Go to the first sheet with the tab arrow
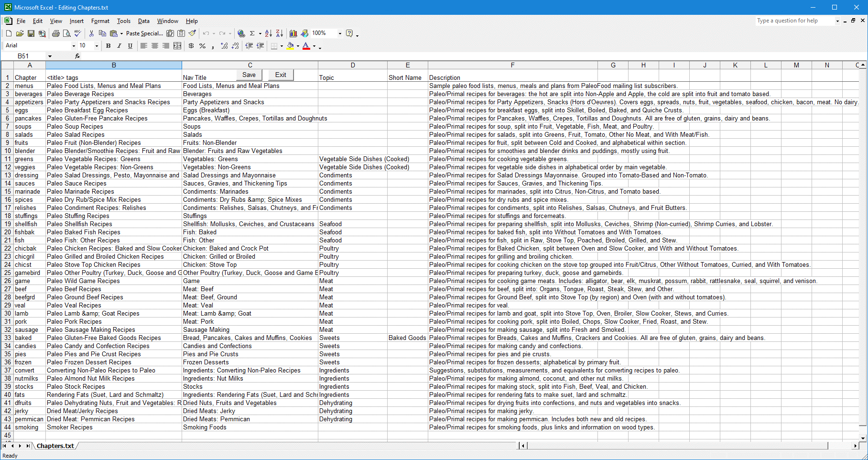Screen dimensions: 868x460 tap(5, 446)
